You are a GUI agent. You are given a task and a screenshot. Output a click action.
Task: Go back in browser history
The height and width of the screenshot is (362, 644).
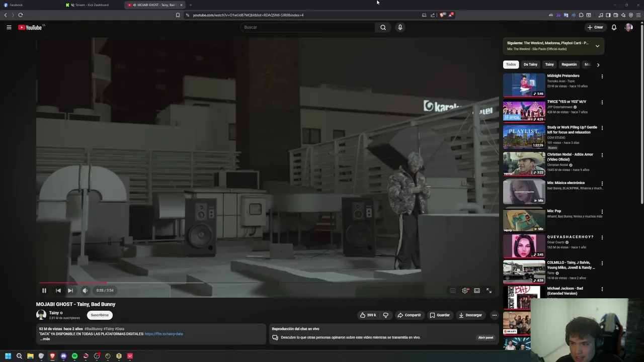pos(6,15)
